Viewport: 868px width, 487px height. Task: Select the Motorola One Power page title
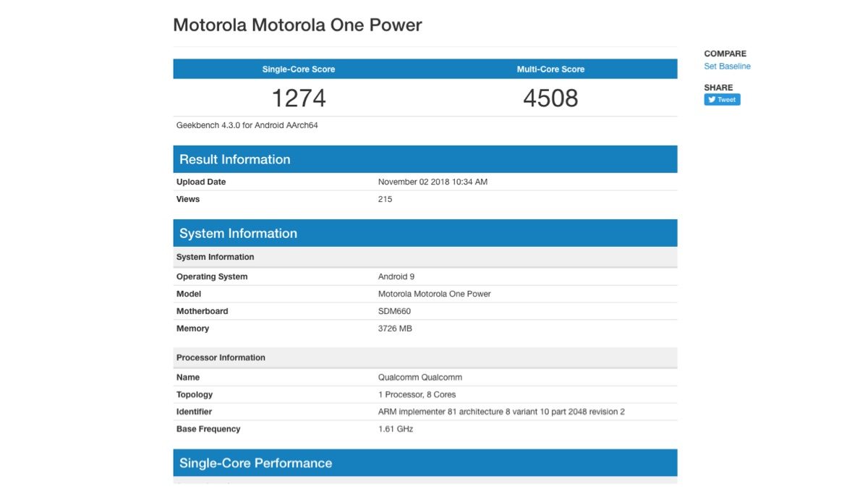click(x=297, y=25)
